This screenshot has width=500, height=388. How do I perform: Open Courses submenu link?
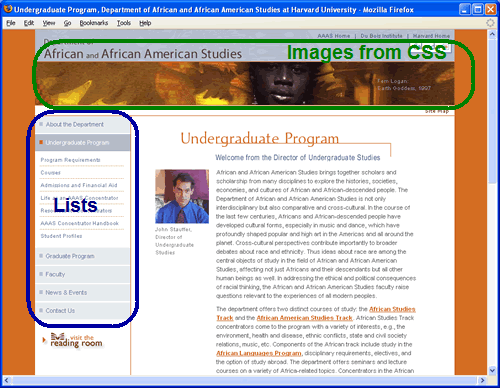[50, 173]
